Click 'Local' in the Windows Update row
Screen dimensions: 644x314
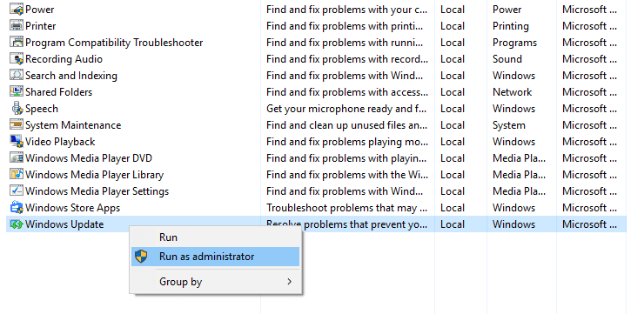click(453, 224)
